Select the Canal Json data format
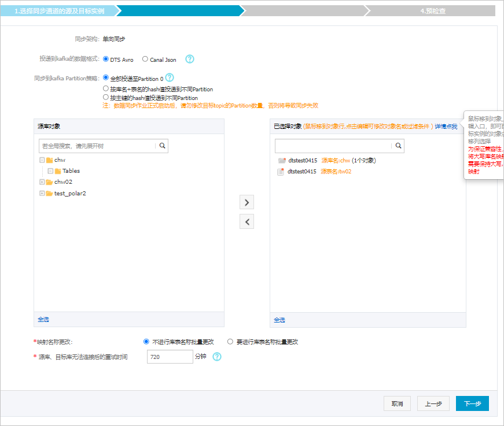The width and height of the screenshot is (504, 426). point(145,59)
